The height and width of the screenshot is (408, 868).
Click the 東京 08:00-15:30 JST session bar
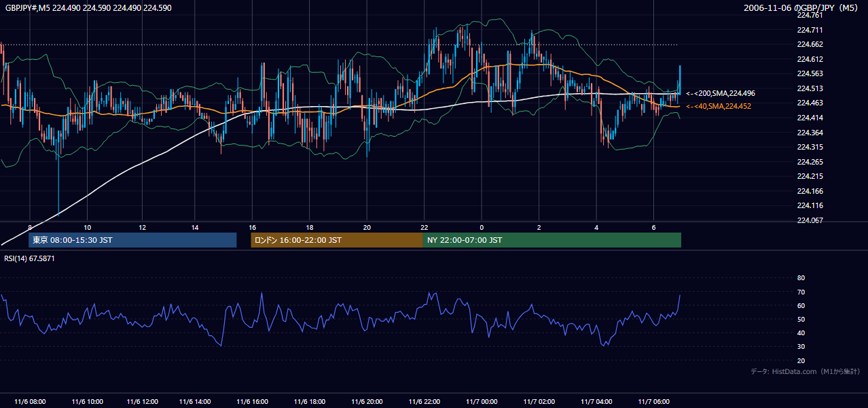[x=132, y=240]
